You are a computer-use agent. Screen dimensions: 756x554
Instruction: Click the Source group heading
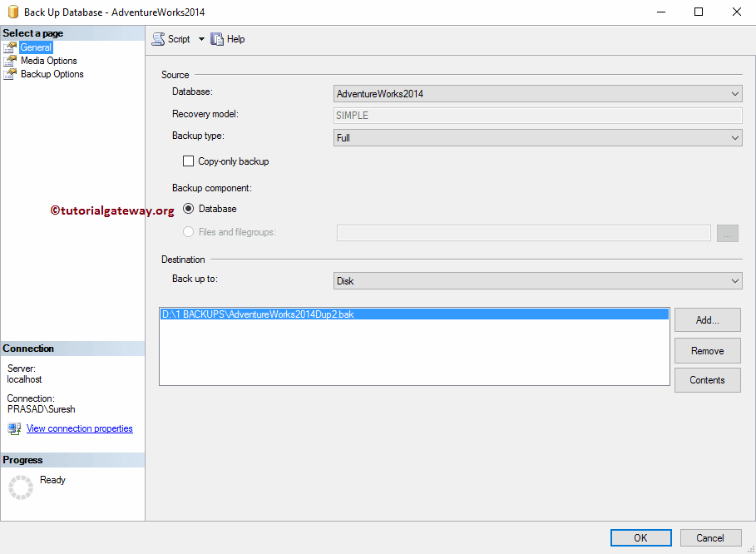175,75
